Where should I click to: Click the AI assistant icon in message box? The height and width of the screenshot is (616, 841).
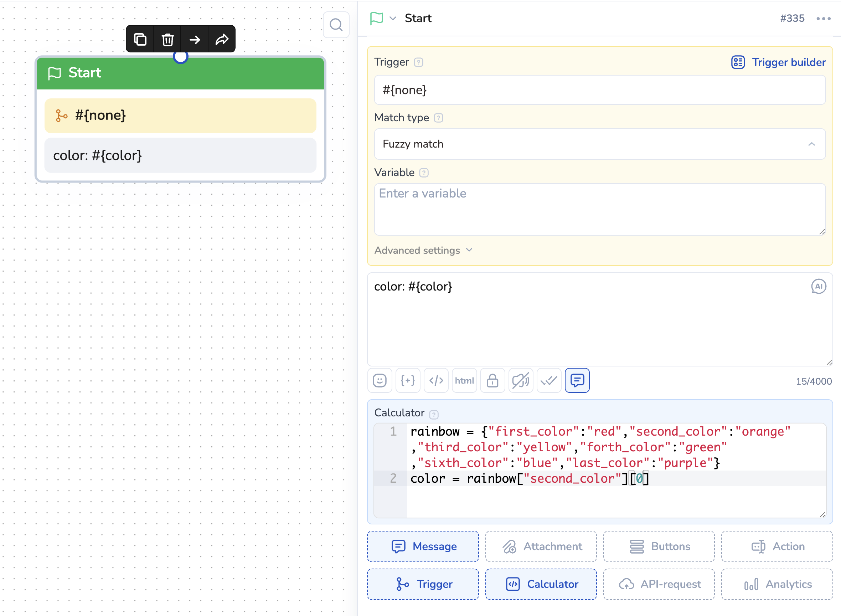tap(818, 286)
